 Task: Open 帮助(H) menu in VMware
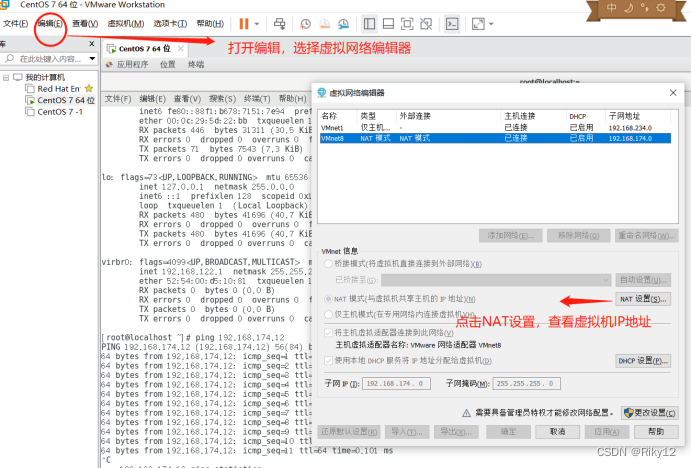[x=210, y=23]
